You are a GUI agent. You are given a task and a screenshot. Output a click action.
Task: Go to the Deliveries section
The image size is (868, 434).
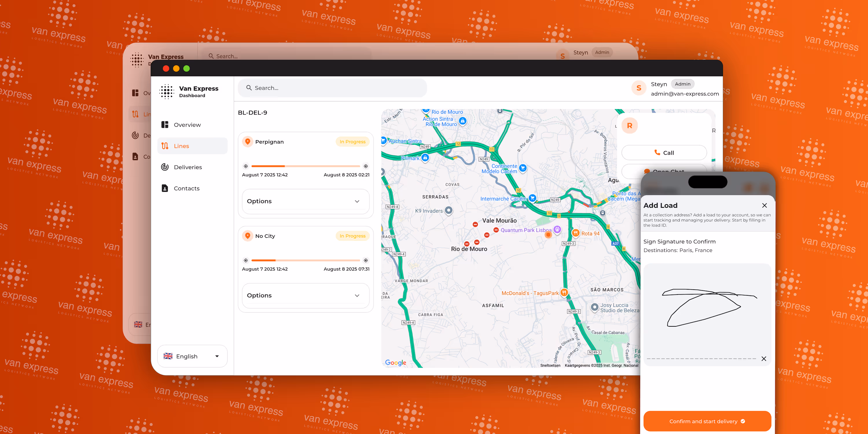pos(188,167)
